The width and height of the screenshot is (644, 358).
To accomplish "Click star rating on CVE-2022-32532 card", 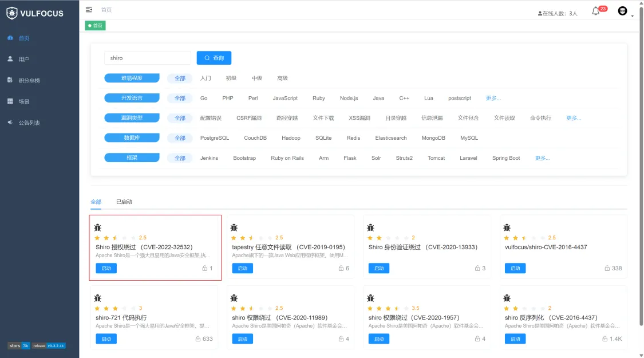I will point(116,238).
